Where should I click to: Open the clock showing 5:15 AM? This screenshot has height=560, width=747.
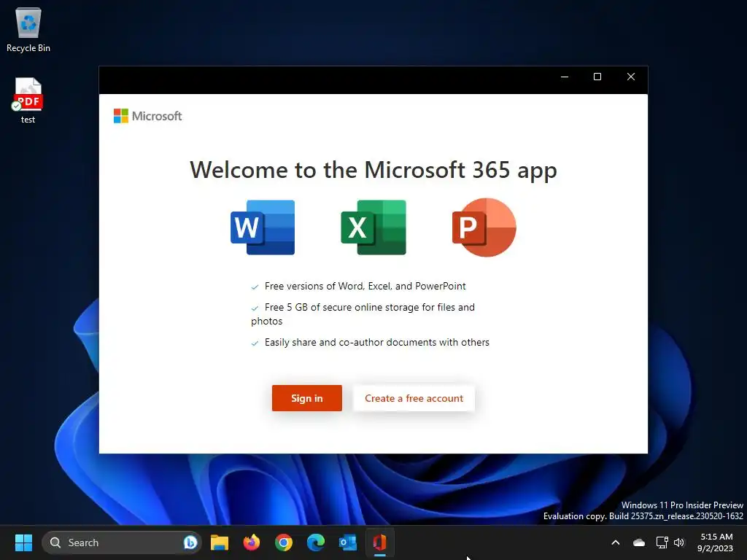coord(715,542)
